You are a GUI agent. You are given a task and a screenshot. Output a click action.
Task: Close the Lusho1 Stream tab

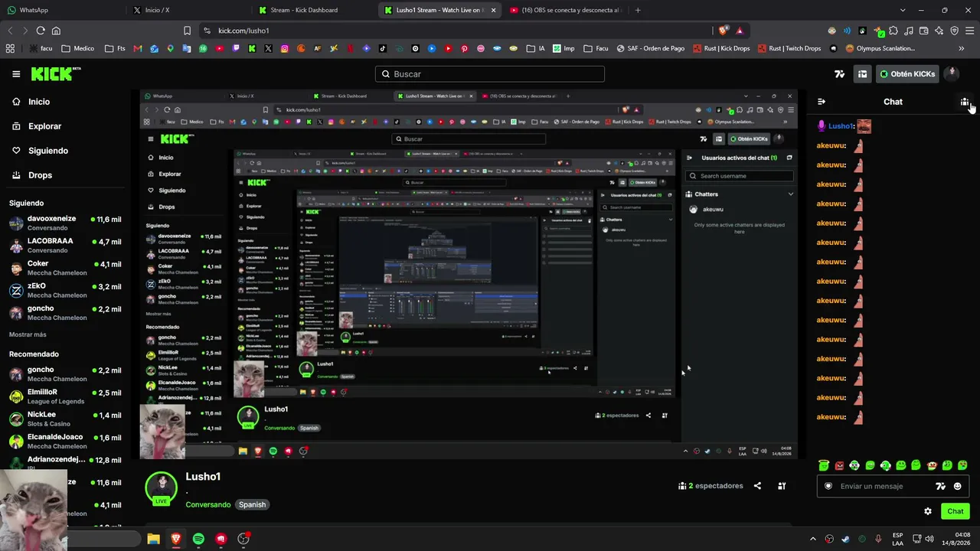[493, 10]
